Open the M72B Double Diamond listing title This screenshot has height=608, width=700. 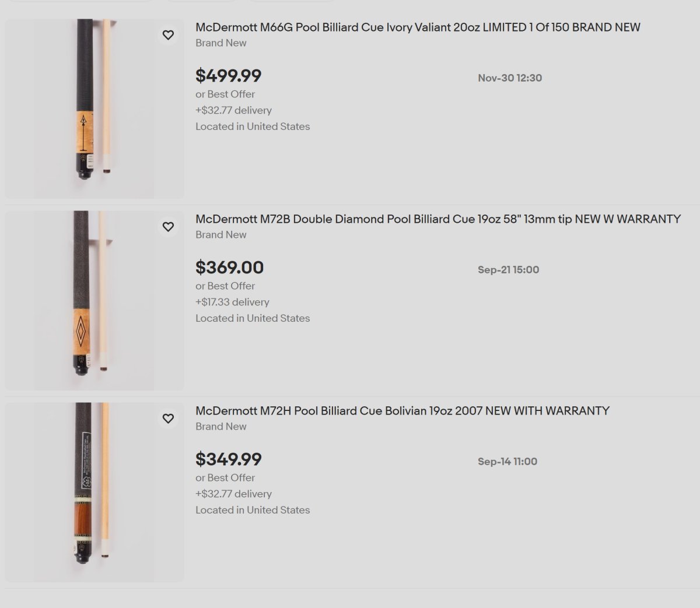point(437,219)
